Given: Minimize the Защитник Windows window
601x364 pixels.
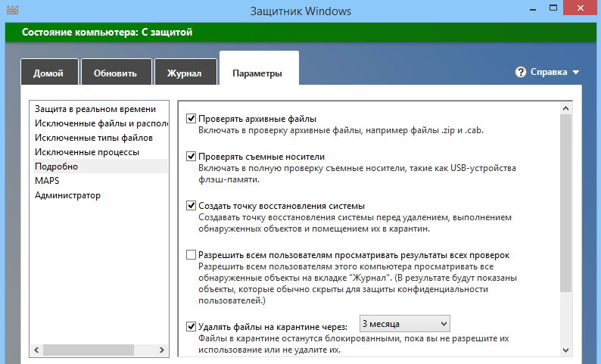Looking at the screenshot, I should click(533, 8).
